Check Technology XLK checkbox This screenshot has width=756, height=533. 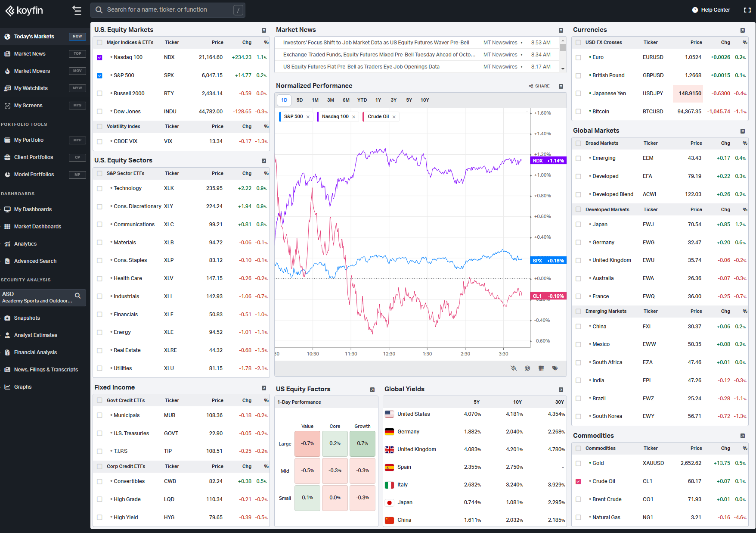click(99, 188)
